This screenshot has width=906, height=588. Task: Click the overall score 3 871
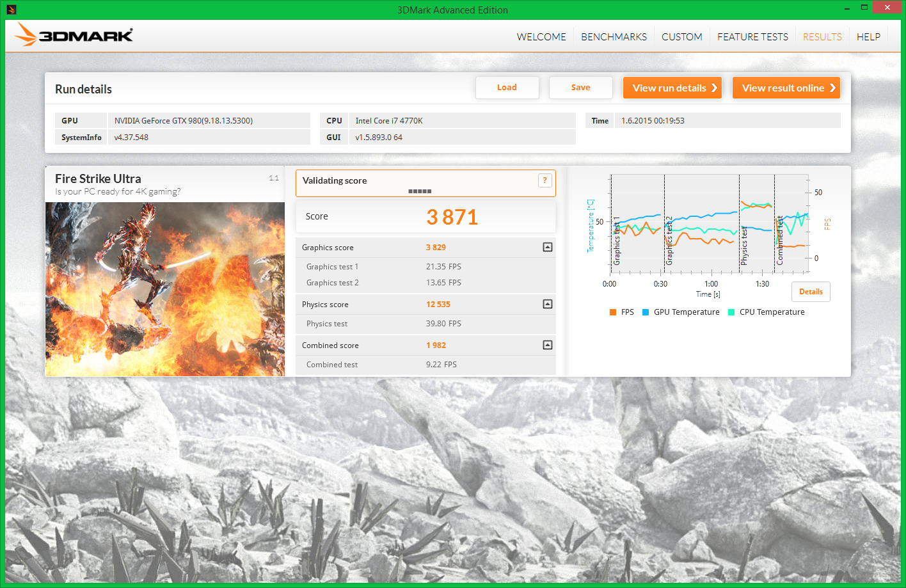452,218
